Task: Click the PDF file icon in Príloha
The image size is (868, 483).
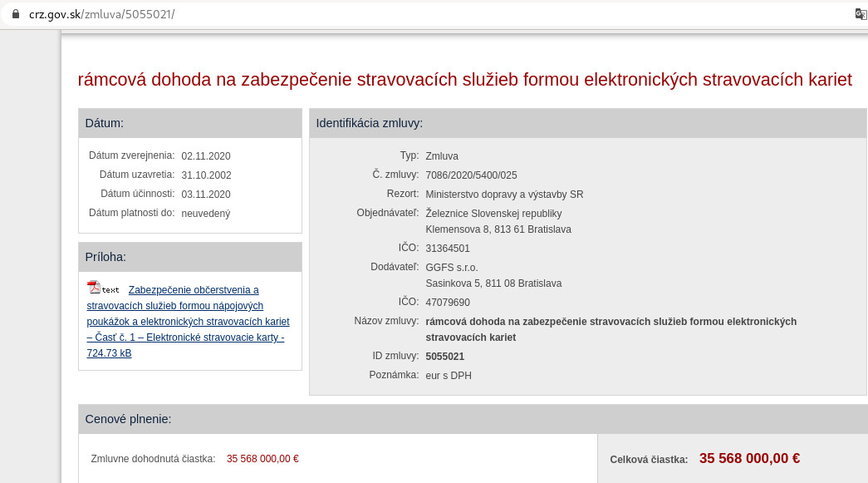Action: [x=94, y=288]
